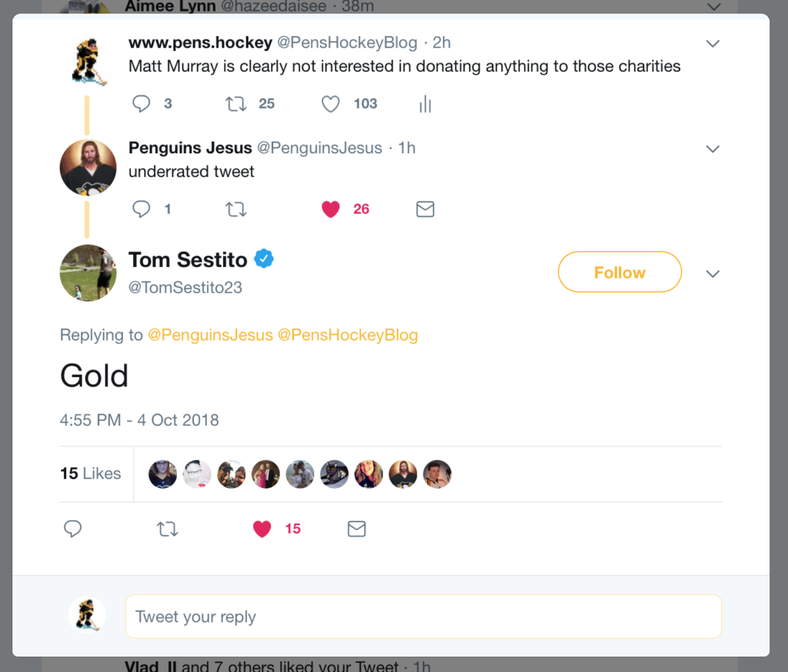Send Penguins Jesus tweet via direct message

(425, 209)
